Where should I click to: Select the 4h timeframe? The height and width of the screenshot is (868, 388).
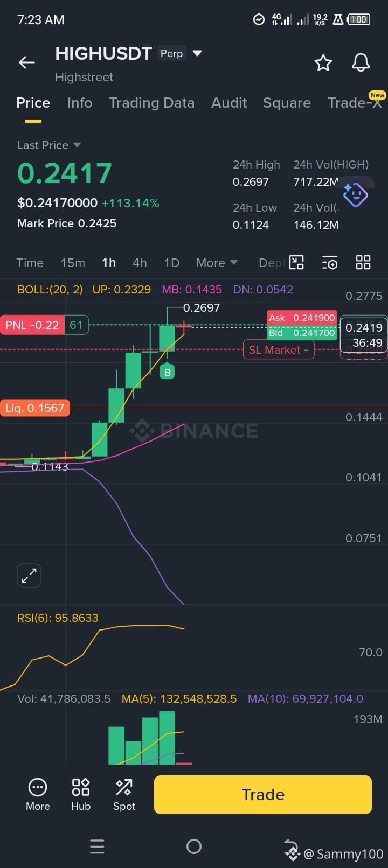(x=140, y=263)
